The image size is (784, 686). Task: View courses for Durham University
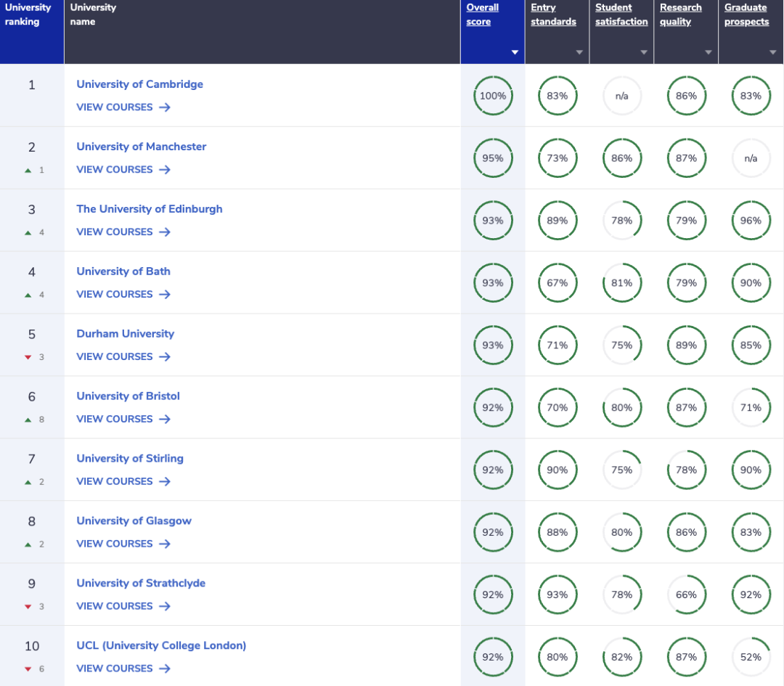115,356
